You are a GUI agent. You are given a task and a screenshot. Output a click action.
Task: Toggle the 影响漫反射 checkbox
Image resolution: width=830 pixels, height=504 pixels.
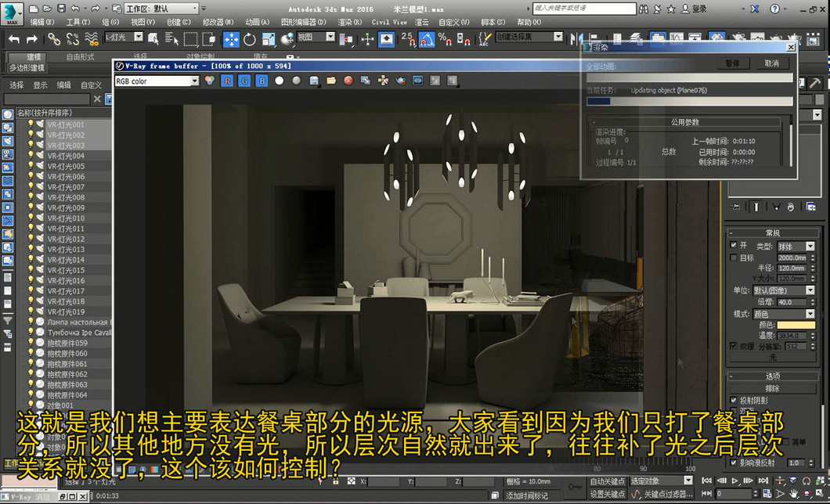(734, 463)
